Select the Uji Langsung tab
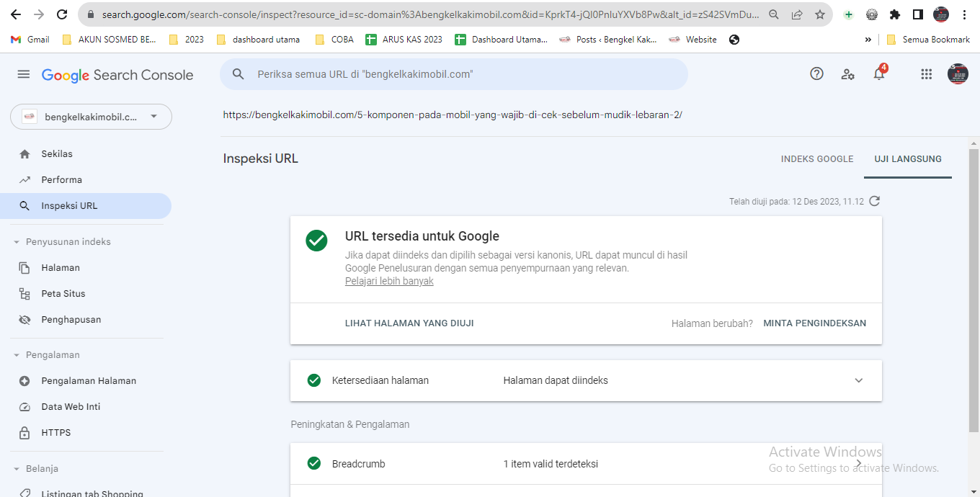 (908, 159)
